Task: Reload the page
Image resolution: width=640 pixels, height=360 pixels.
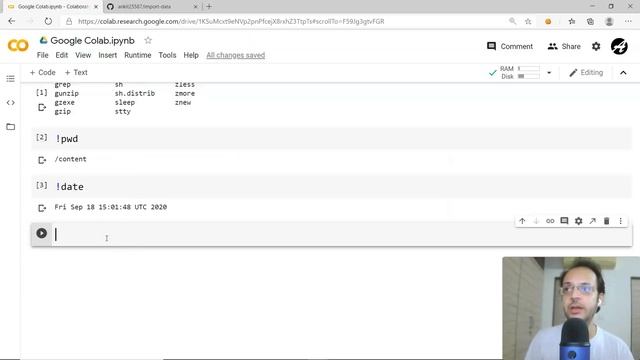Action: pyautogui.click(x=48, y=21)
